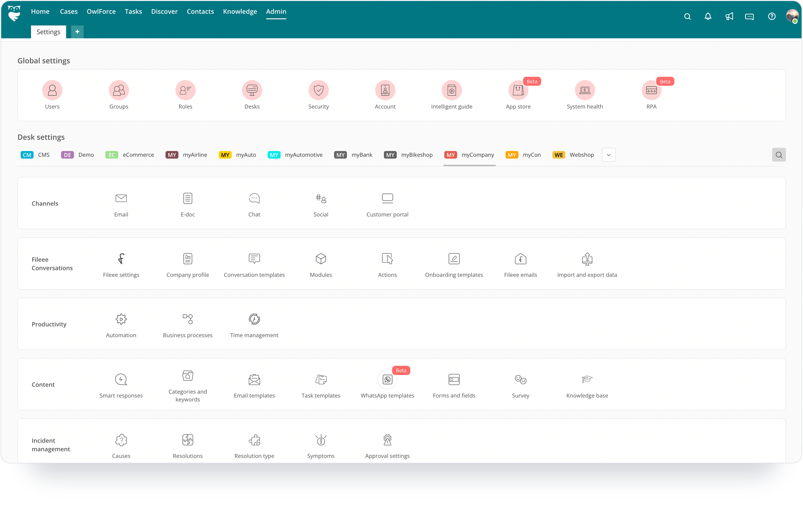Select the Customer portal channel icon
Viewport: 803px width, 532px height.
[387, 198]
